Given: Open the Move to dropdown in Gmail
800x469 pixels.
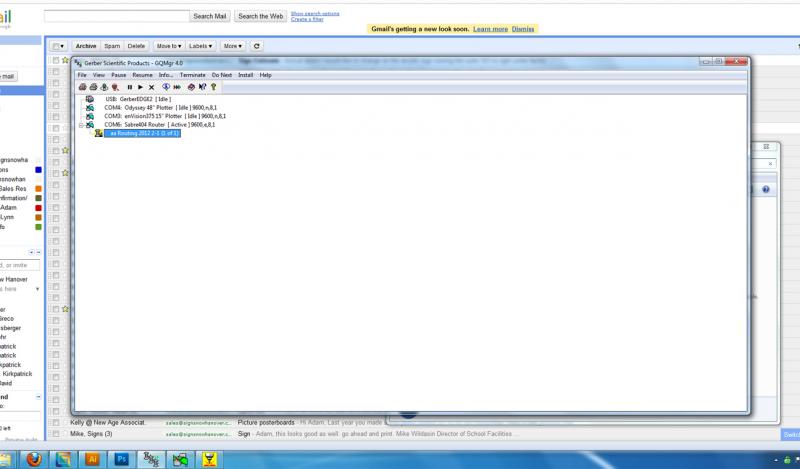Looking at the screenshot, I should click(x=169, y=46).
